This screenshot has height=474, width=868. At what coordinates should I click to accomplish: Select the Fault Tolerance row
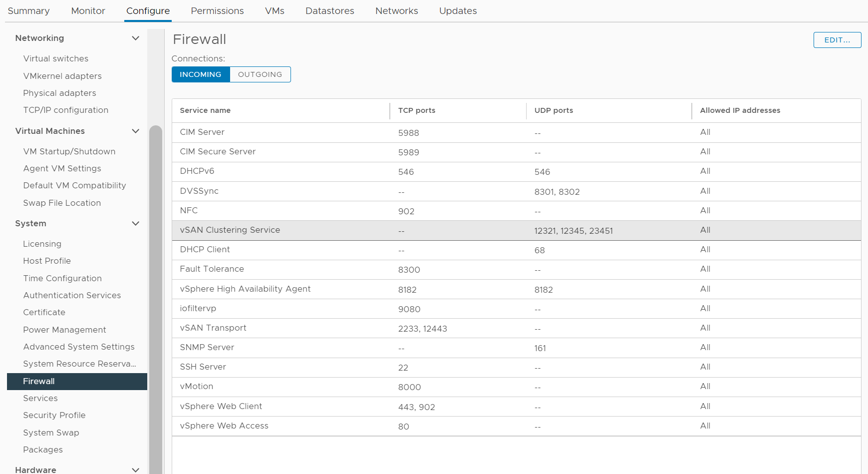coord(516,269)
